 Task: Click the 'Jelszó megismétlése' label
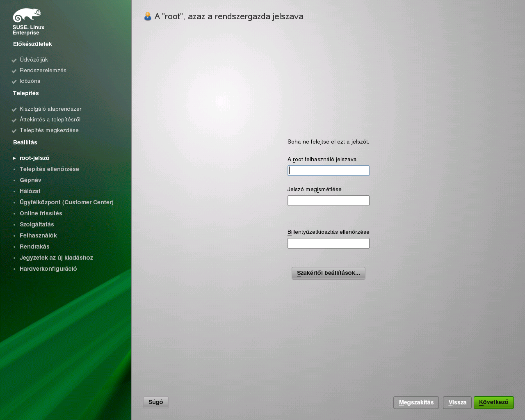[315, 189]
